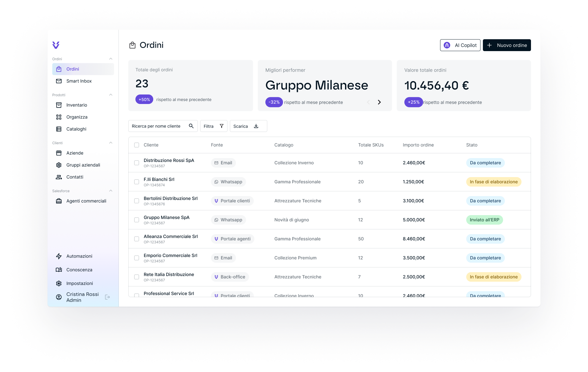
Task: Click the Nuovo ordine button
Action: pyautogui.click(x=507, y=45)
